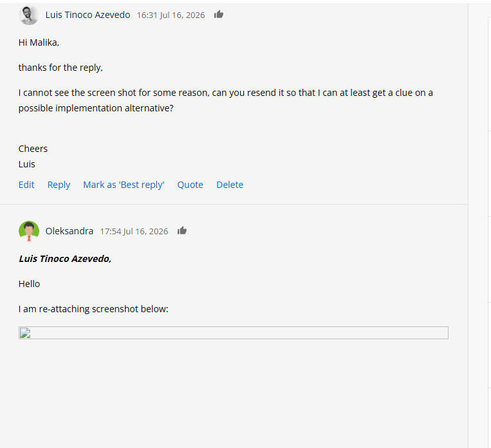
Task: Like Luis Tinoco Azevedo's post with thumbs-up
Action: point(219,14)
